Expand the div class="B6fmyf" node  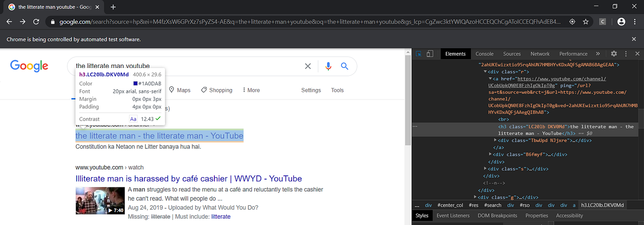(x=491, y=155)
